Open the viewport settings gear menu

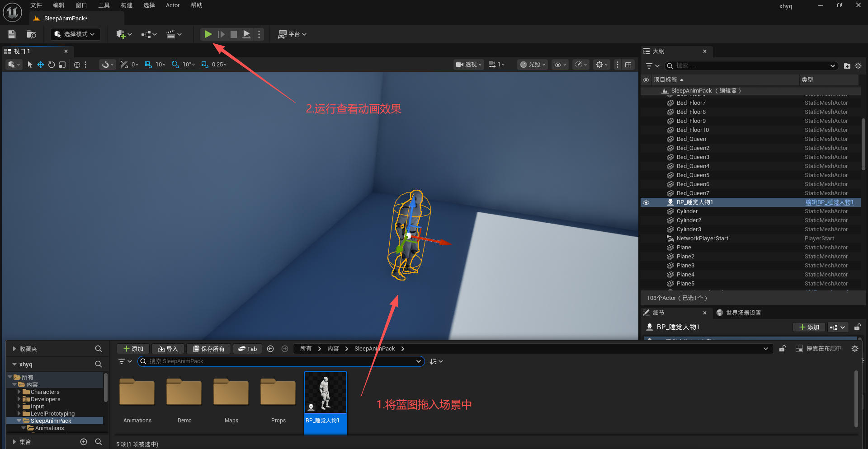click(x=602, y=65)
